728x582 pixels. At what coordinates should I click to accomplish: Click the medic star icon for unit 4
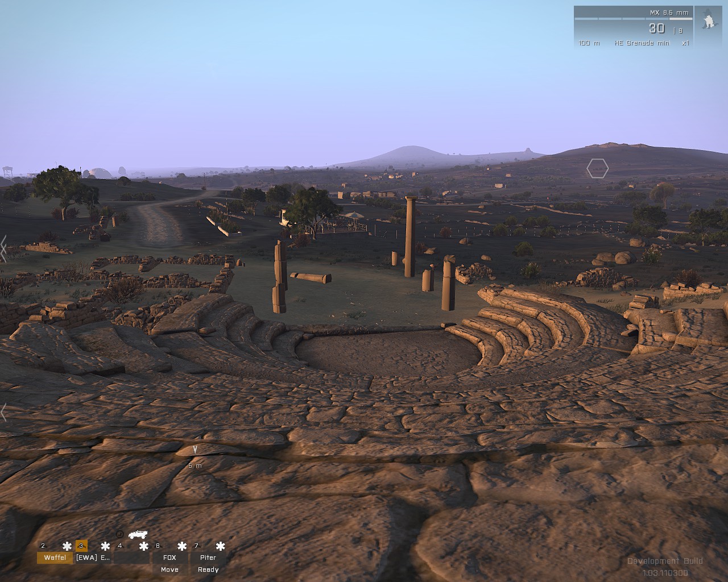[143, 546]
